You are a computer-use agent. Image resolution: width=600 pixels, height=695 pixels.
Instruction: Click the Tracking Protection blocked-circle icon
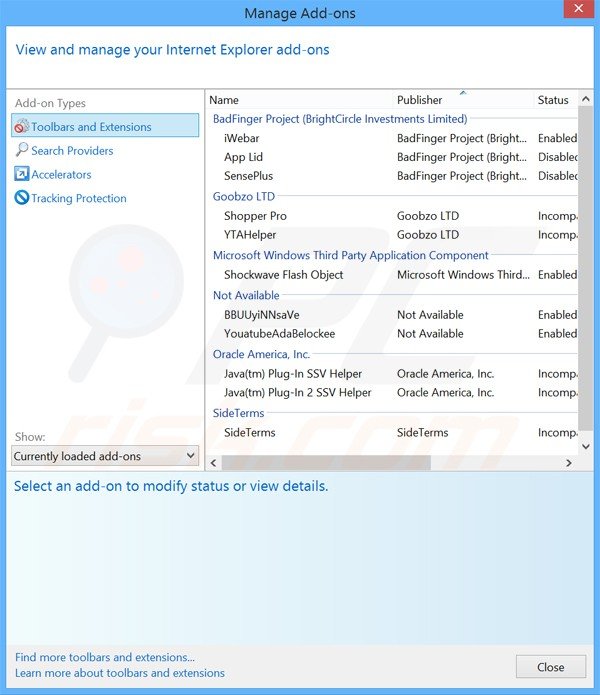21,198
